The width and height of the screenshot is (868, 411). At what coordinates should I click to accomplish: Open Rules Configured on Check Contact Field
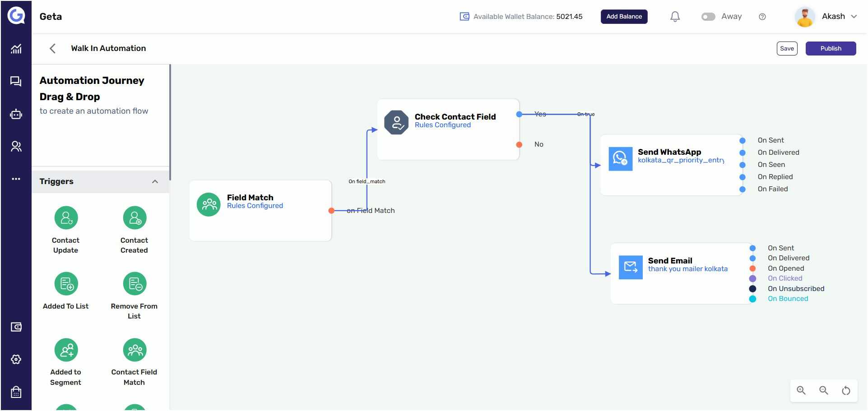click(x=443, y=125)
